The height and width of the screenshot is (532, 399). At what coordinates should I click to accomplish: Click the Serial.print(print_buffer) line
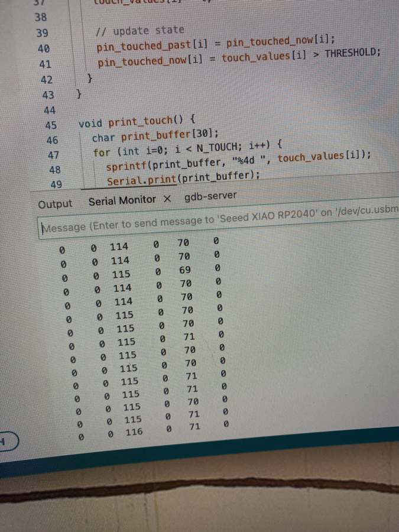[x=184, y=178]
